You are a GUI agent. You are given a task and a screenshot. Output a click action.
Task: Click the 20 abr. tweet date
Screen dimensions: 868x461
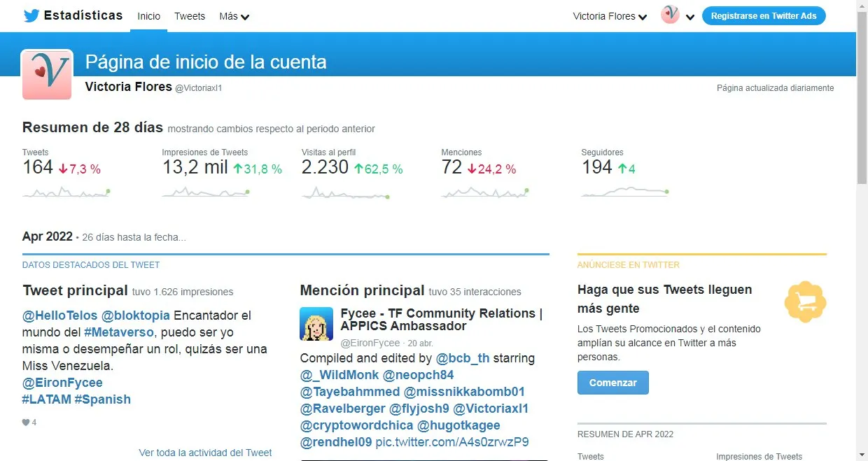pos(421,343)
